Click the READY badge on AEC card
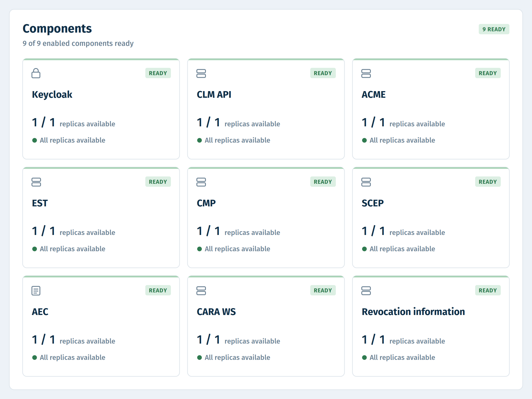Viewport: 532px width, 399px height. tap(158, 290)
